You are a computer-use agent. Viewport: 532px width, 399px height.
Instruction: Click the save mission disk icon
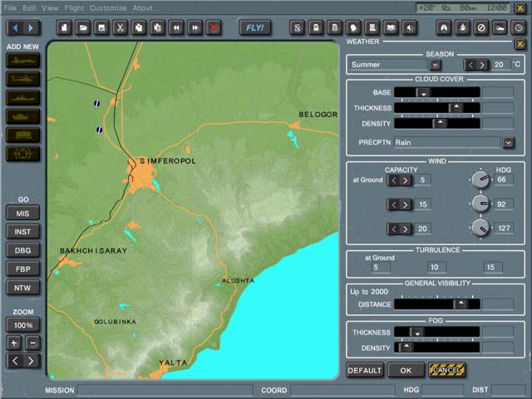click(101, 27)
